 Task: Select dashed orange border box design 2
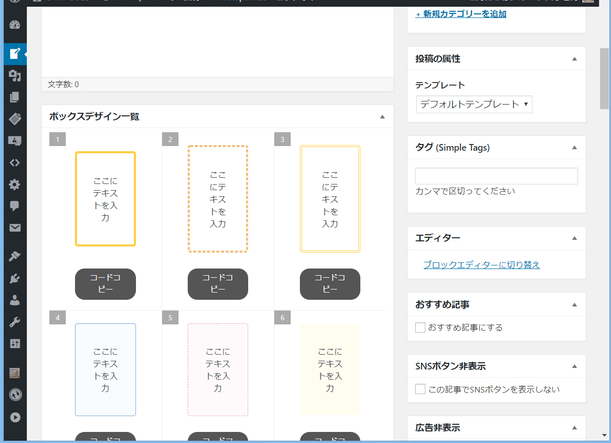coord(218,199)
